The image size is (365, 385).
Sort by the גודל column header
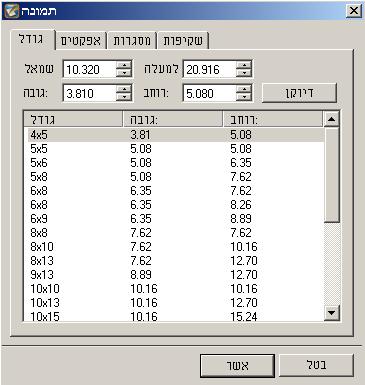(73, 119)
